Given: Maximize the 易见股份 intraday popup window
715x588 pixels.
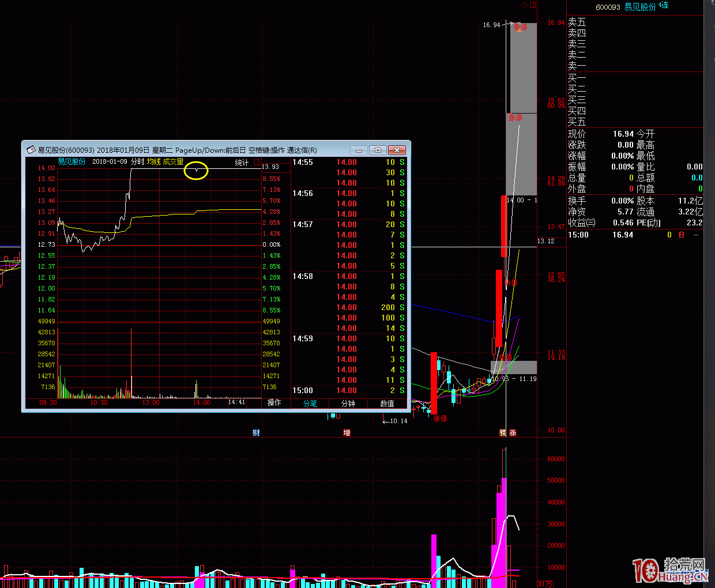Looking at the screenshot, I should [378, 150].
